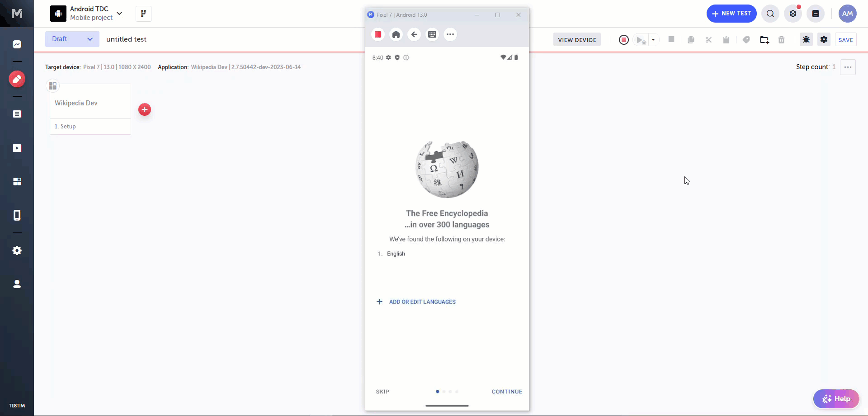Tap Continue in the Wikipedia onboarding

[507, 392]
